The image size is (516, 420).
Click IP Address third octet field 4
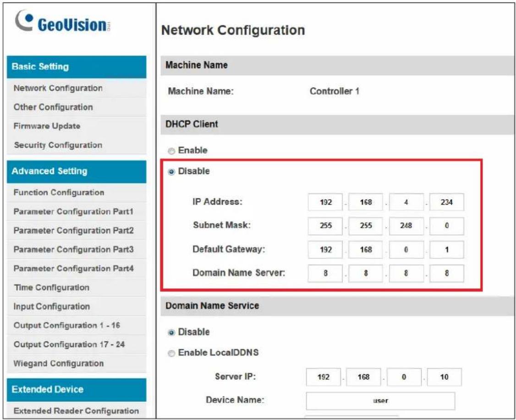(x=406, y=202)
